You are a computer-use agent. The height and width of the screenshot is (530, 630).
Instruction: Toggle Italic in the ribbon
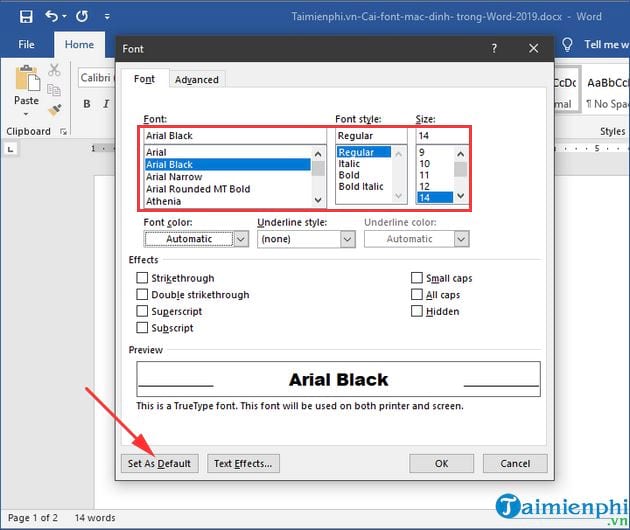point(106,104)
